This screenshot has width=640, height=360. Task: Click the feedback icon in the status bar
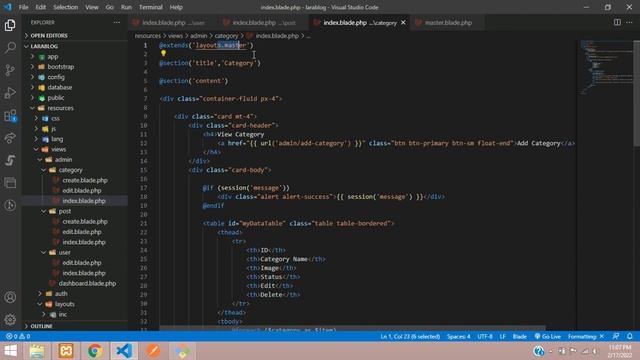coord(616,336)
